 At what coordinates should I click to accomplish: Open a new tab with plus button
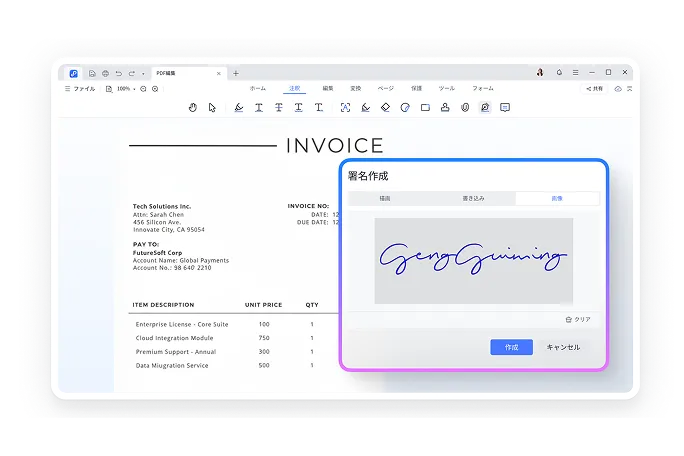(236, 73)
